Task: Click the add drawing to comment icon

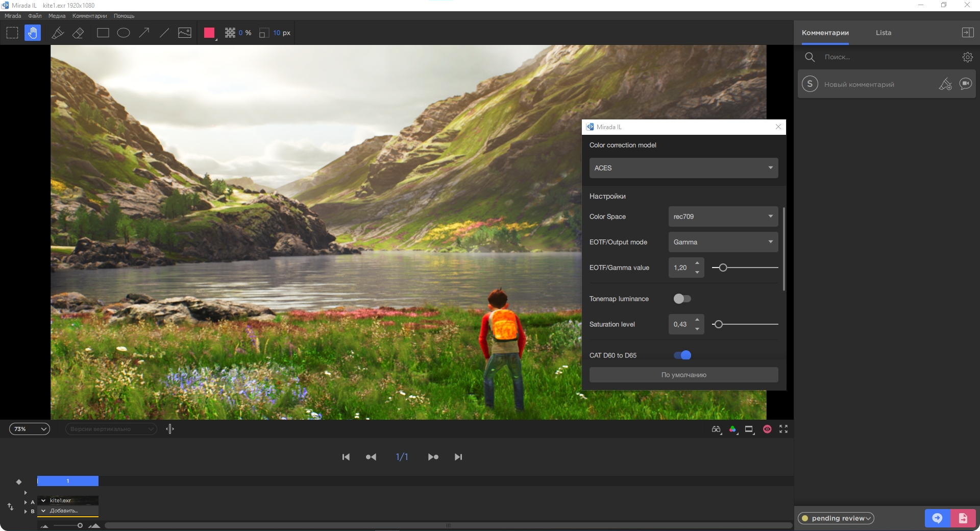Action: (x=945, y=84)
